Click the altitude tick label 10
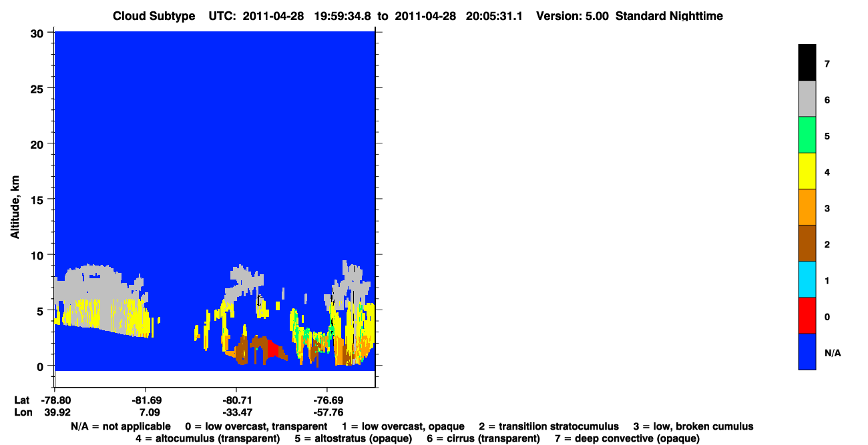Image resolution: width=868 pixels, height=445 pixels. [x=39, y=255]
